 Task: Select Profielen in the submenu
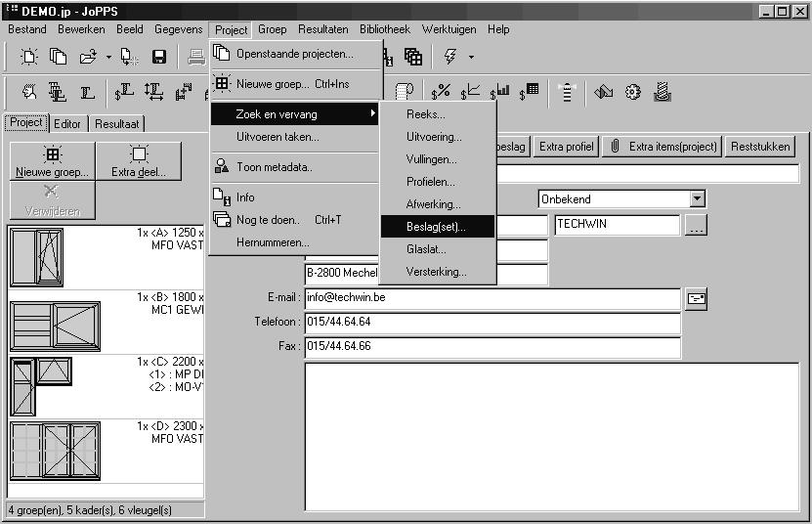[x=438, y=182]
